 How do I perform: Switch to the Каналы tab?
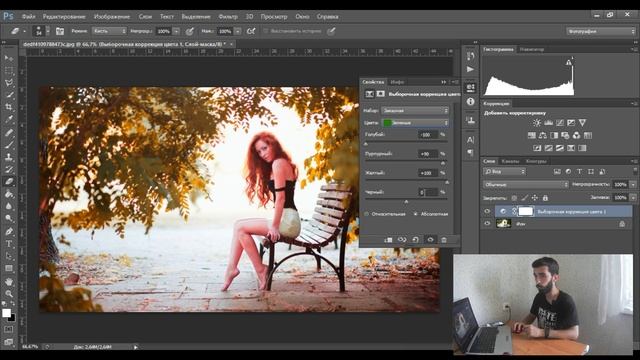coord(510,161)
